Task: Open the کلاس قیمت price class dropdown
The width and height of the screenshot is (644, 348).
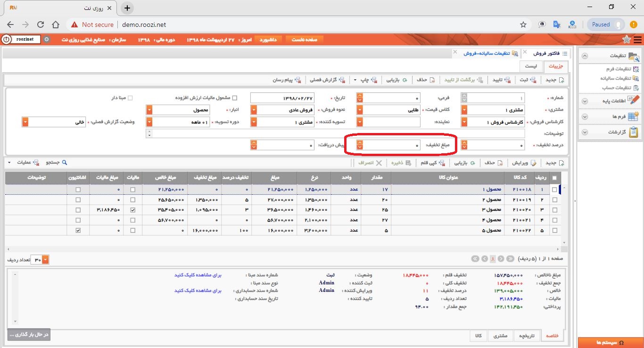Action: [360, 110]
